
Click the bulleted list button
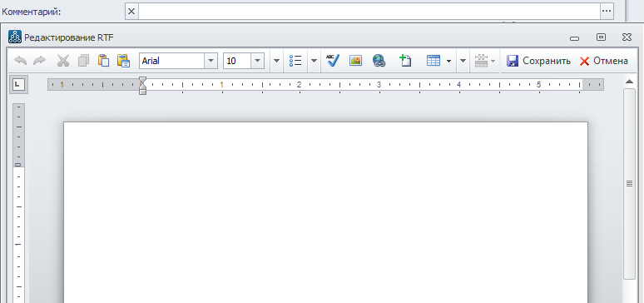(x=295, y=61)
